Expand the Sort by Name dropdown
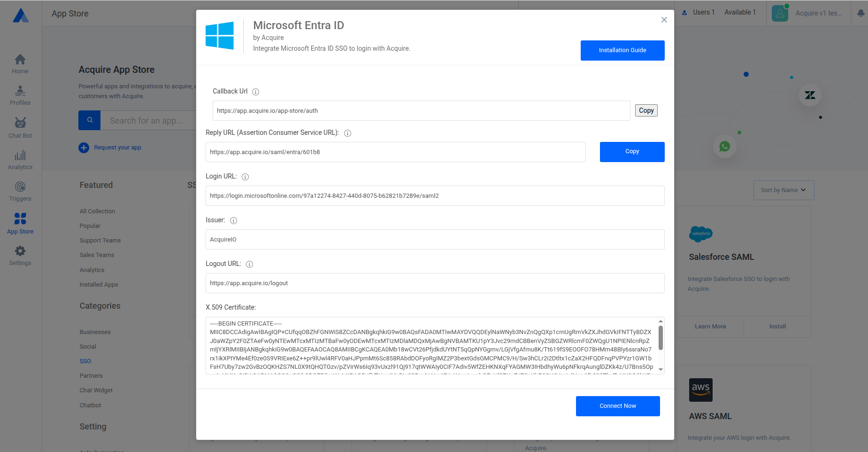This screenshot has height=452, width=868. [x=784, y=190]
